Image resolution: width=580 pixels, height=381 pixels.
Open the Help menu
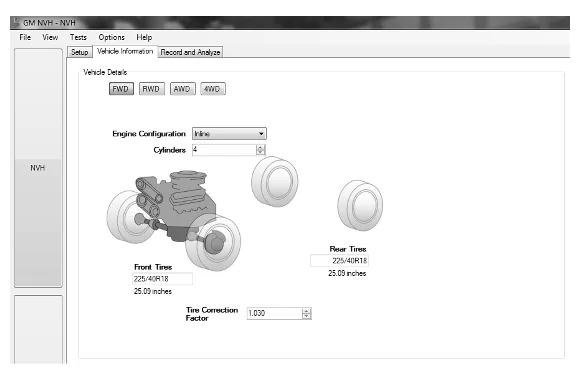[x=144, y=37]
